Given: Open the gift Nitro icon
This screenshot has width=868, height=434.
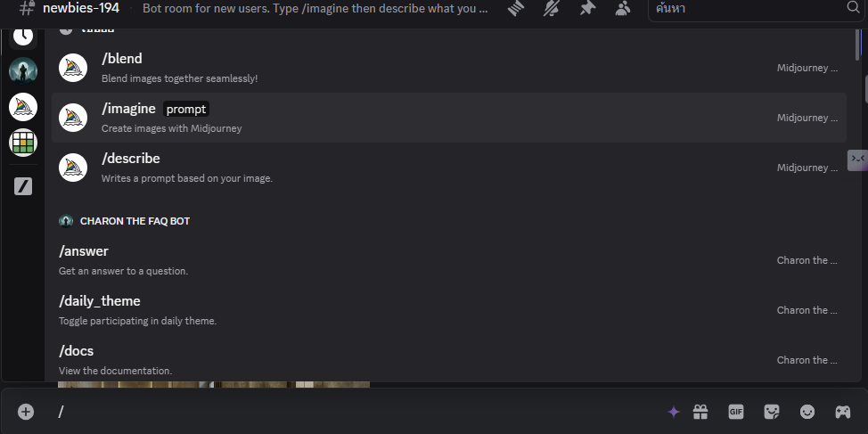Looking at the screenshot, I should point(700,412).
